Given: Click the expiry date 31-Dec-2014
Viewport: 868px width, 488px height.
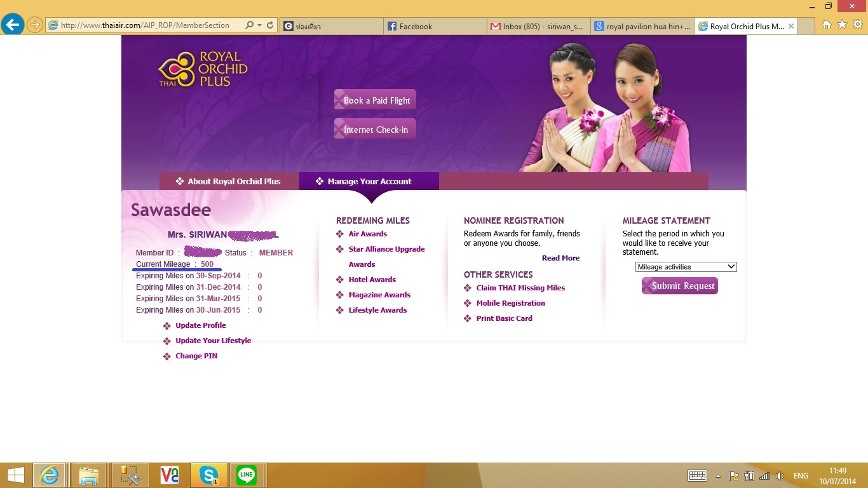Looking at the screenshot, I should coord(218,287).
